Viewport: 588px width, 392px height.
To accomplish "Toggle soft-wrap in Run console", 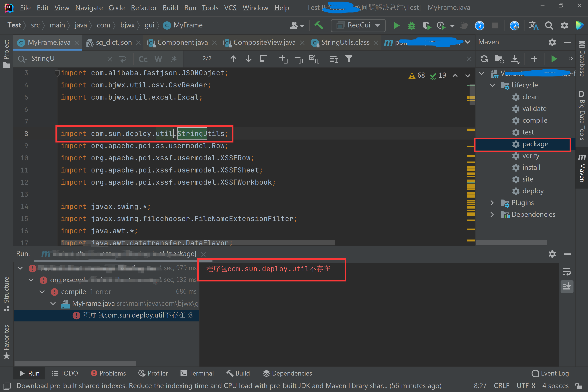I will (x=567, y=271).
